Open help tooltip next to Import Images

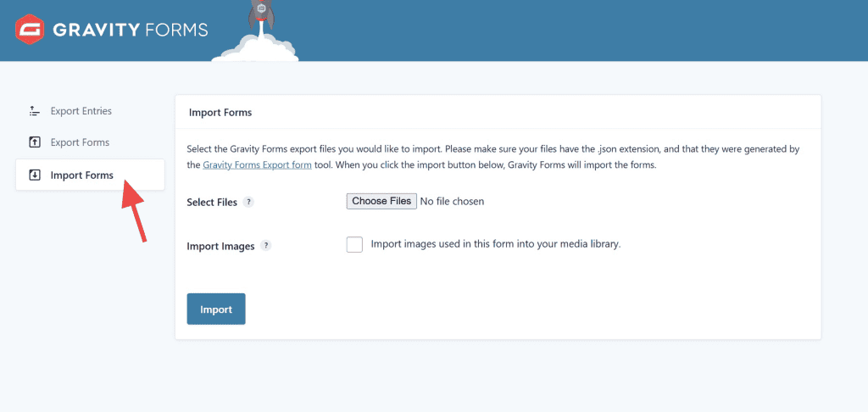point(266,245)
